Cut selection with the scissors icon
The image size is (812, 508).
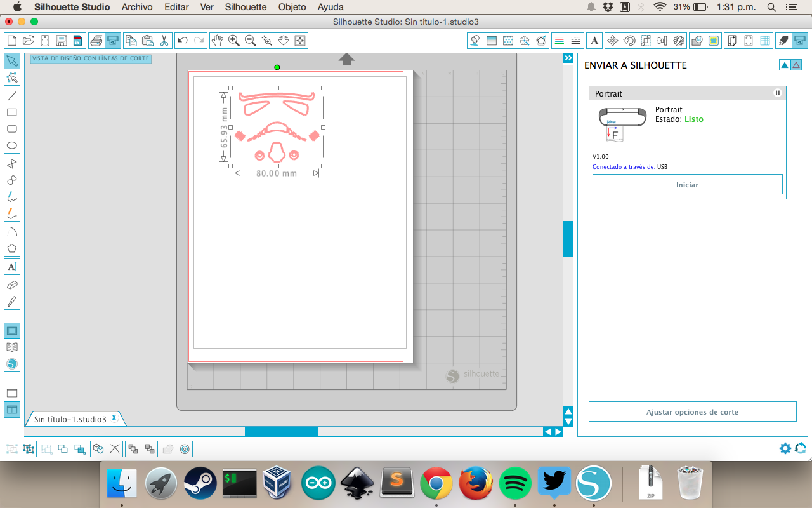(164, 41)
